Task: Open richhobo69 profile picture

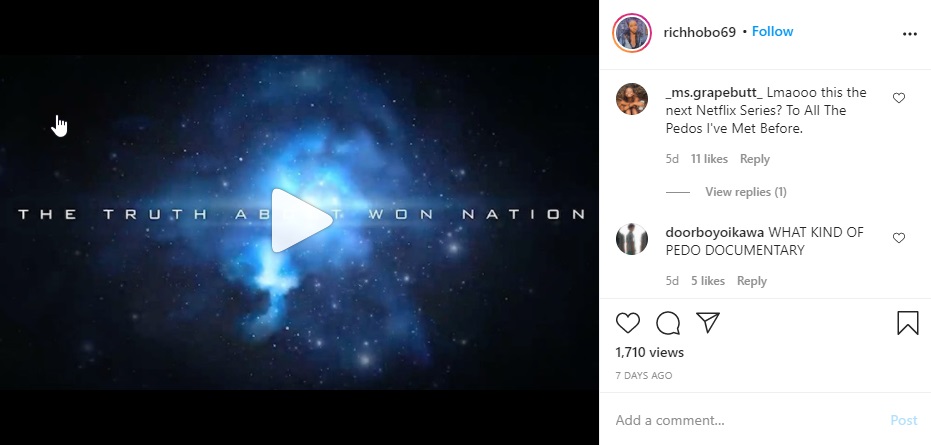Action: 632,33
